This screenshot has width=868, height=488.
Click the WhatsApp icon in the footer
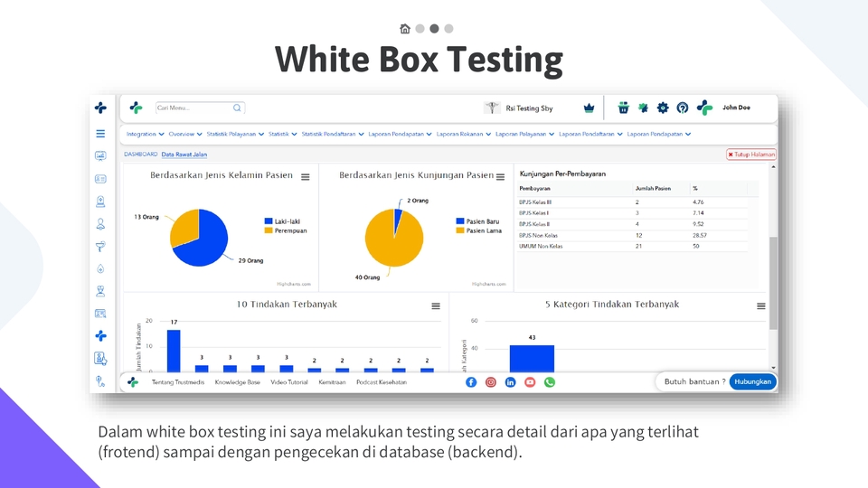coord(549,382)
